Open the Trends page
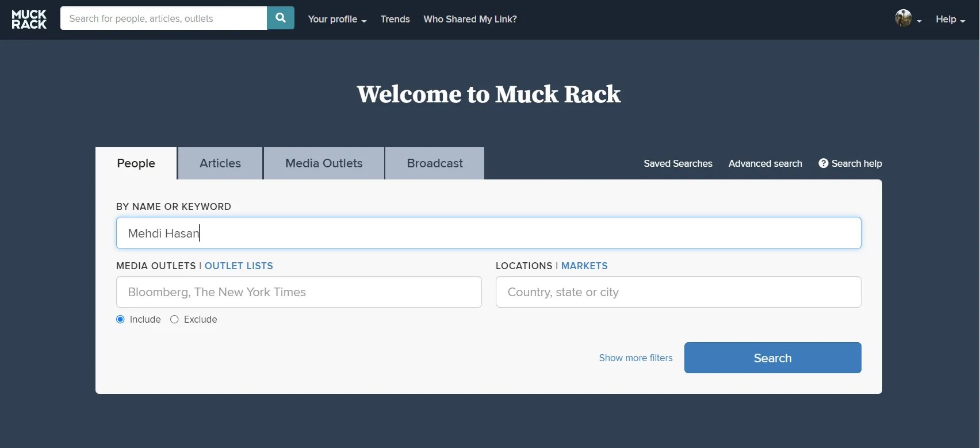This screenshot has height=448, width=980. [395, 19]
